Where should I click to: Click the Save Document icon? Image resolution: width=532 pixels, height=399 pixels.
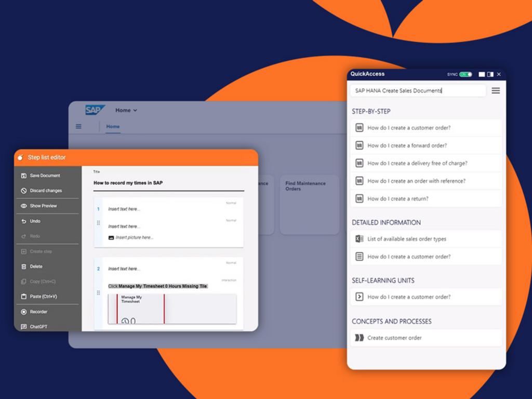click(x=23, y=176)
